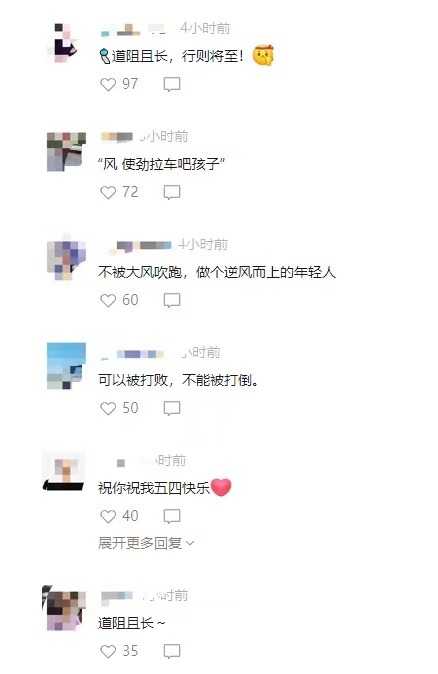
Task: Like the comment with 97 likes
Action: pyautogui.click(x=108, y=84)
